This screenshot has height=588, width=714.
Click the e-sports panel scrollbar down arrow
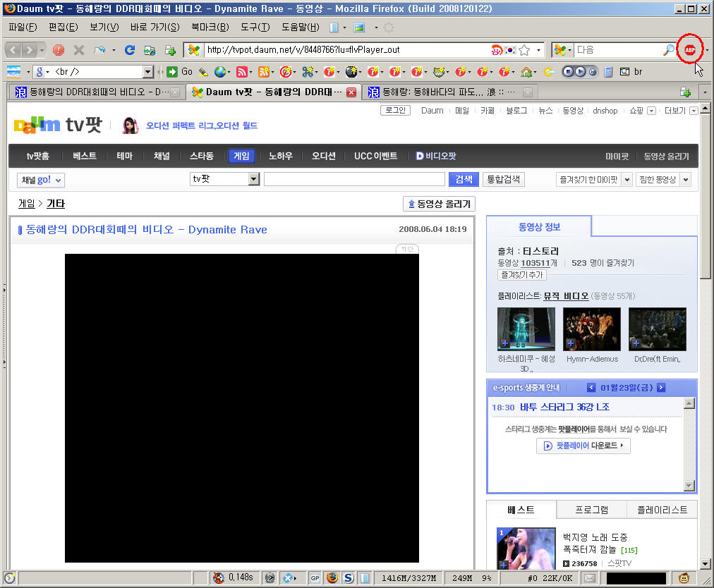pyautogui.click(x=689, y=486)
